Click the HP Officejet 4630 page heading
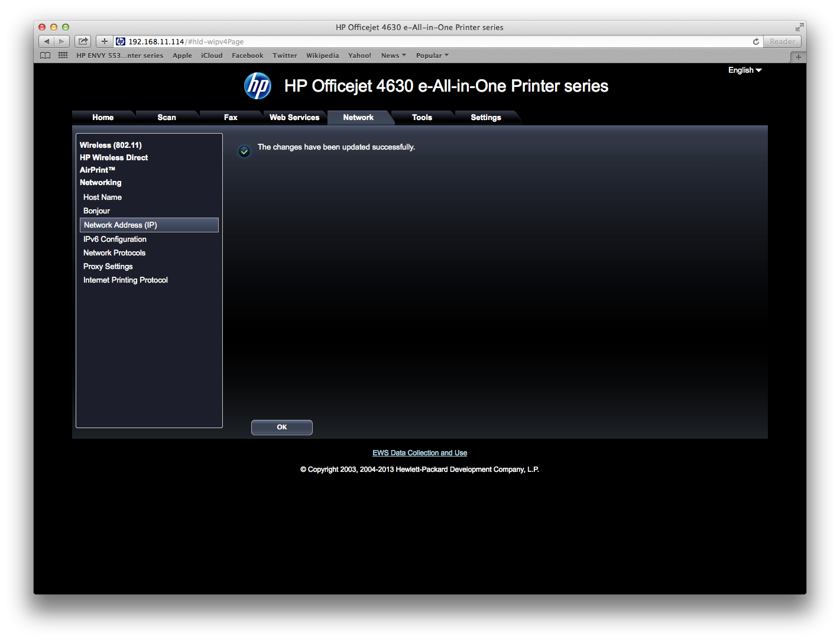This screenshot has height=641, width=840. (x=446, y=86)
